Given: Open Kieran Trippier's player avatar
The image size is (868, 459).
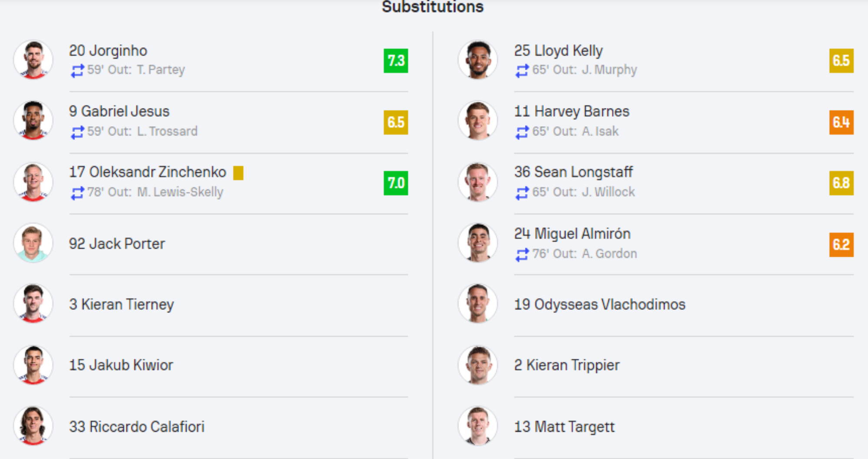Looking at the screenshot, I should tap(478, 365).
